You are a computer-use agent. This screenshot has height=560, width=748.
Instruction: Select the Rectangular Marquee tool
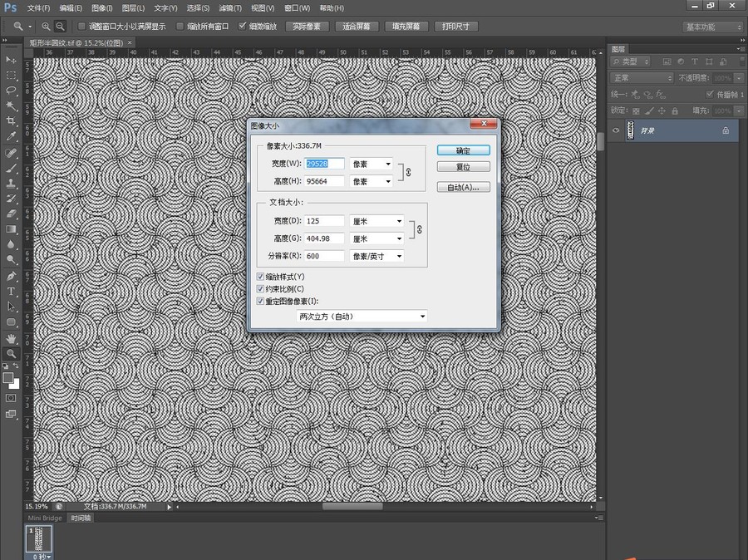11,76
